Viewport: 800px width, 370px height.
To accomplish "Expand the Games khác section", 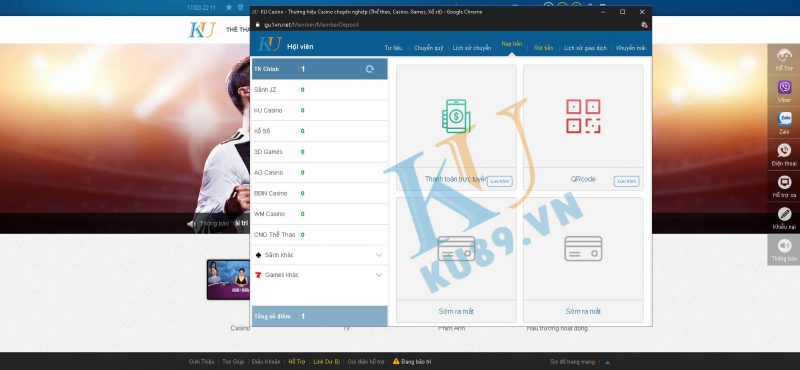I will [x=379, y=275].
